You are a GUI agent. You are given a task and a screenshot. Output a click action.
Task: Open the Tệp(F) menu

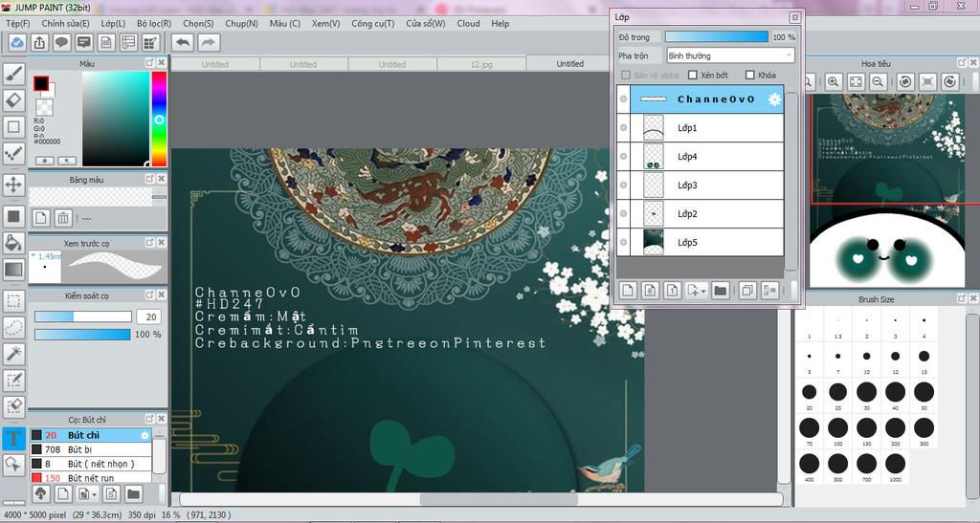17,23
